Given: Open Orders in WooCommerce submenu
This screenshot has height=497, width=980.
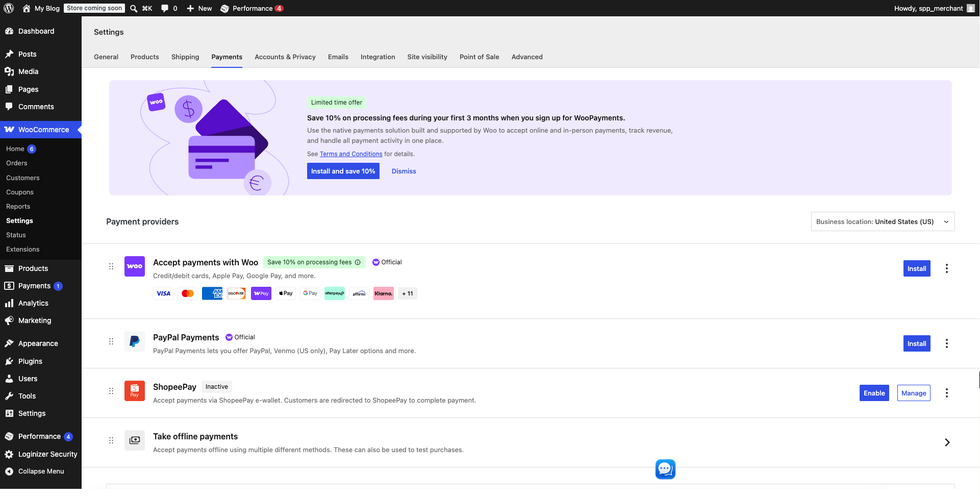Looking at the screenshot, I should [x=17, y=163].
